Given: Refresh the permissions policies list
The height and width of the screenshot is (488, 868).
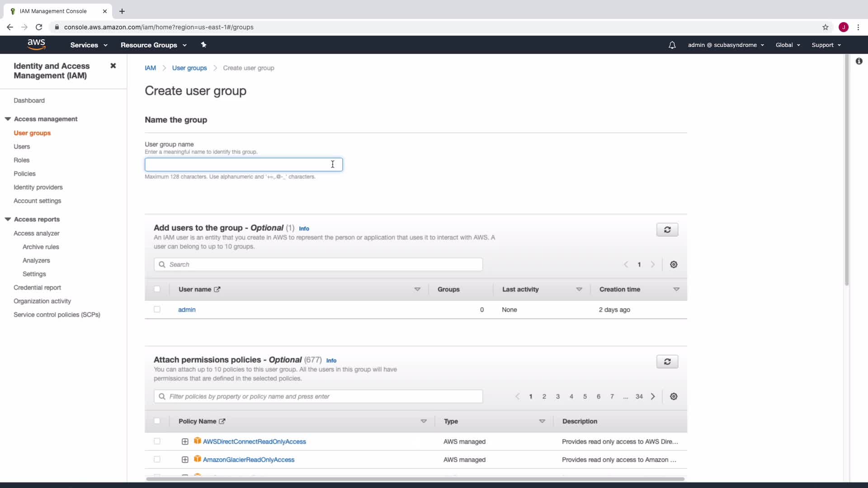Looking at the screenshot, I should point(667,361).
